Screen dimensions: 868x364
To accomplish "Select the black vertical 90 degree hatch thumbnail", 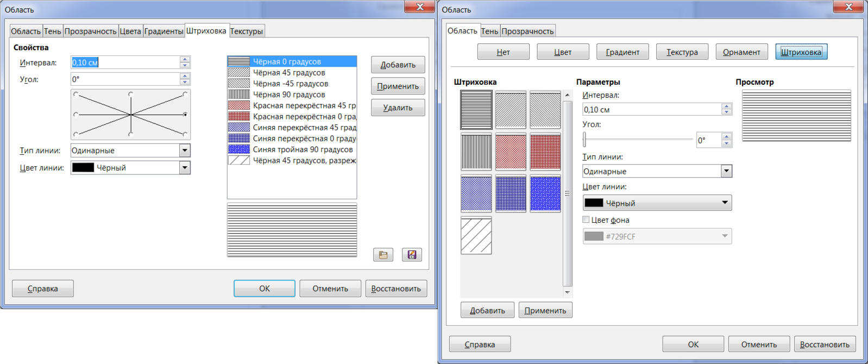I will (x=476, y=152).
